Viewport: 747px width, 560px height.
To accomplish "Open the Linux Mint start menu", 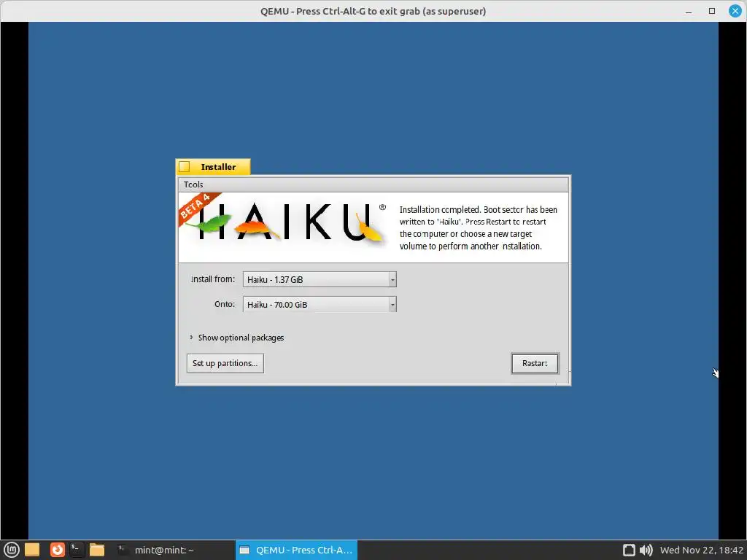I will (12, 550).
